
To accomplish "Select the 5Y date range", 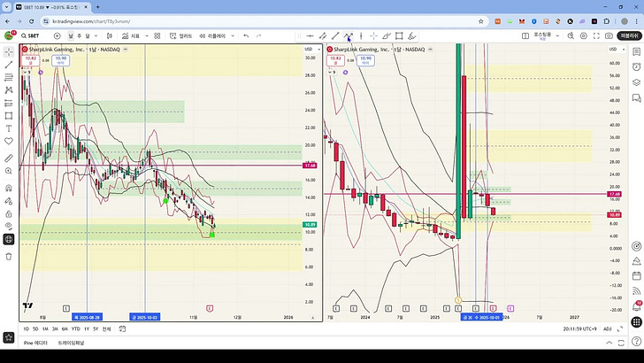I will 96,328.
